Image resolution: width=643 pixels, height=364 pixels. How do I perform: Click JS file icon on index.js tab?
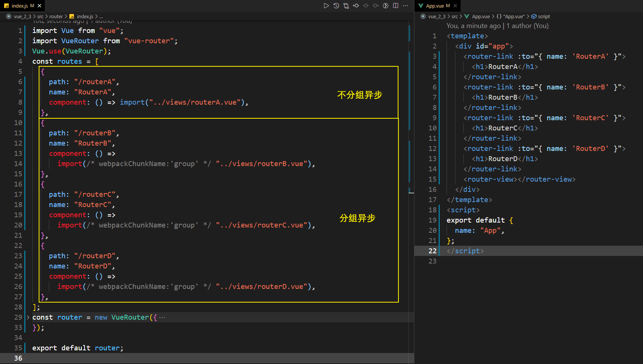pyautogui.click(x=6, y=6)
